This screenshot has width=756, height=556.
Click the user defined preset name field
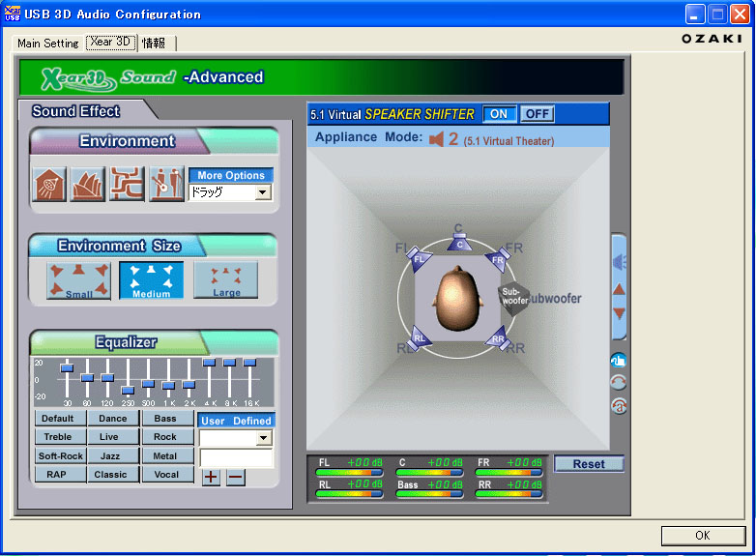[236, 458]
